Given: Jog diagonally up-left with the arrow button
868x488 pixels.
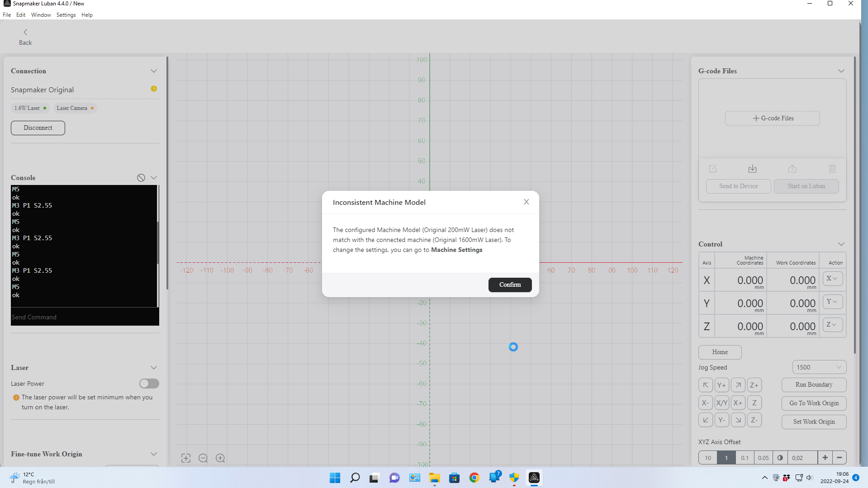Looking at the screenshot, I should coord(705,385).
